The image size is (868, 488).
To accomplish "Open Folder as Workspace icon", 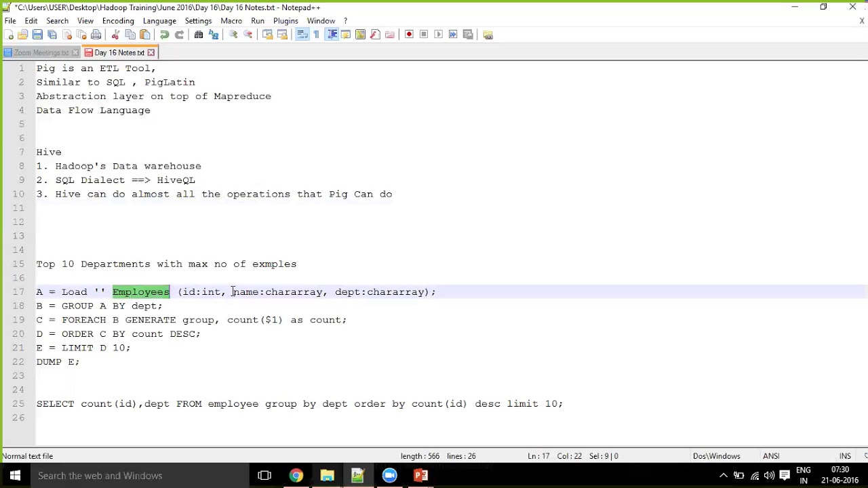I will (390, 35).
